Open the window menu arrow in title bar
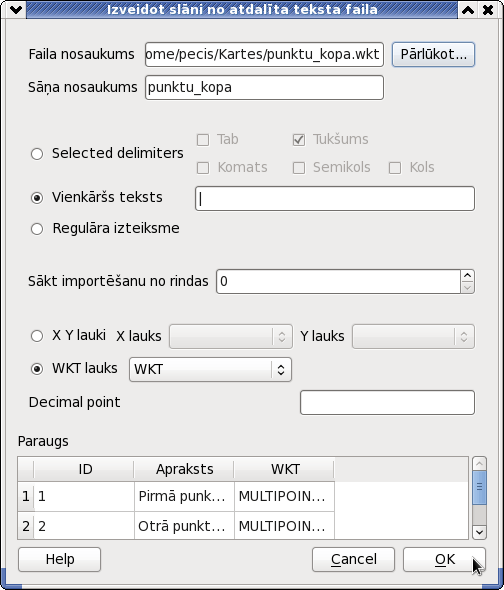 coord(16,10)
